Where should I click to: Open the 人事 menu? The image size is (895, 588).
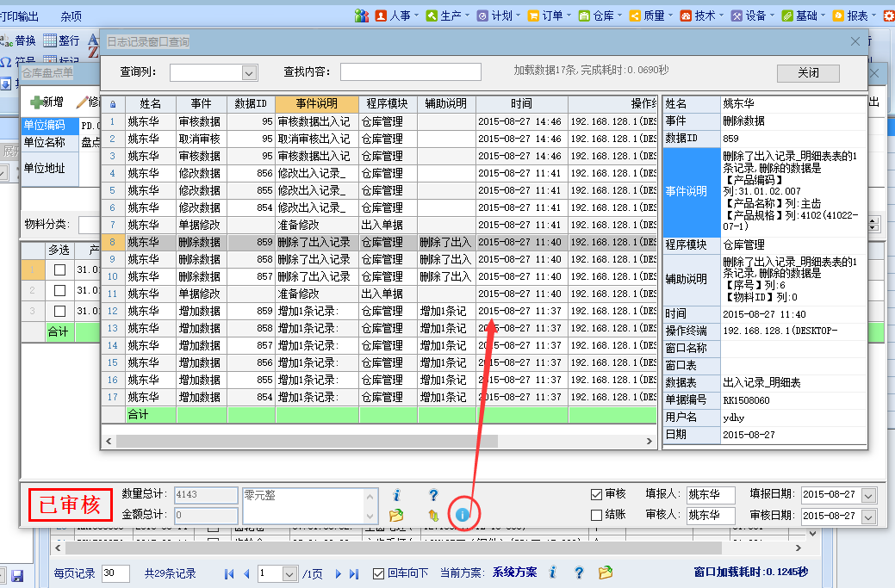[x=397, y=15]
